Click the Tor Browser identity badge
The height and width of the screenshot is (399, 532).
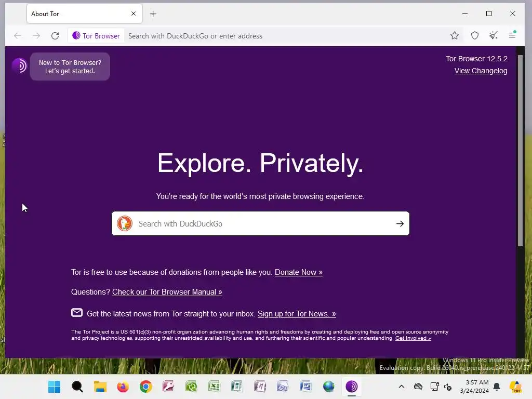click(96, 36)
